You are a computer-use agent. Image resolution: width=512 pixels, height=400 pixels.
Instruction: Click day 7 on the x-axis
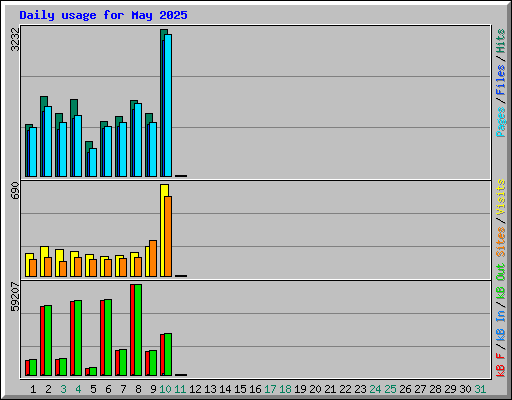coord(123,389)
